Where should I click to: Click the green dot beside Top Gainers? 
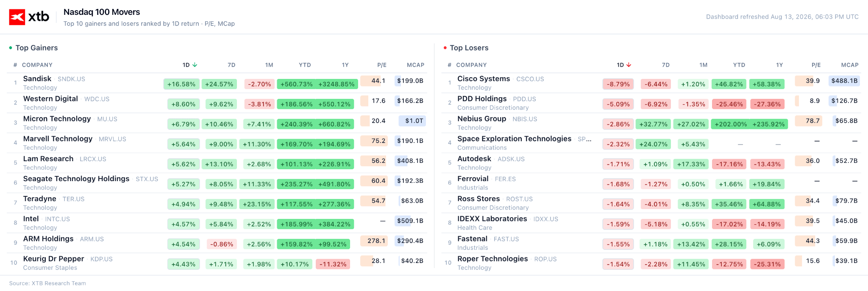[x=11, y=48]
